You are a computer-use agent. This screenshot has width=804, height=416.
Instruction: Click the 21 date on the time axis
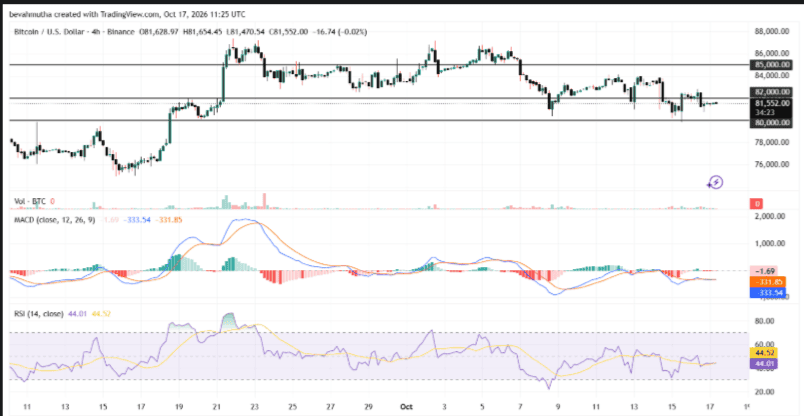[216, 407]
